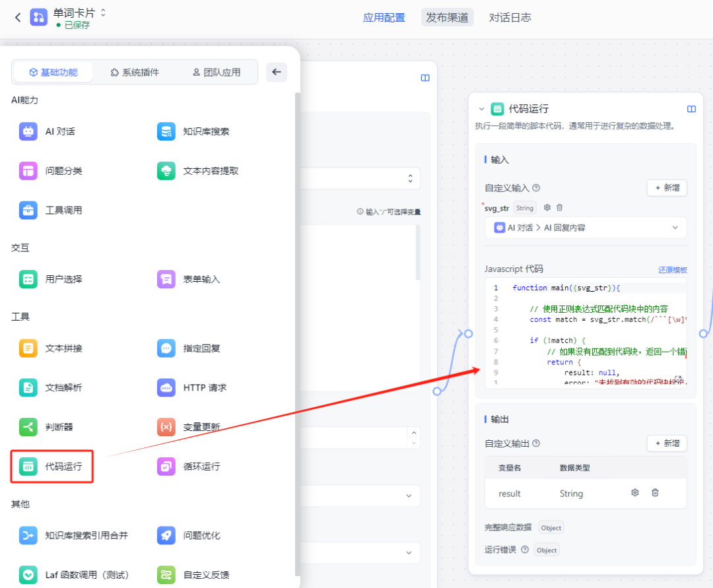Screen dimensions: 713x588
Task: Add the 问题优化 node
Action: pyautogui.click(x=189, y=535)
